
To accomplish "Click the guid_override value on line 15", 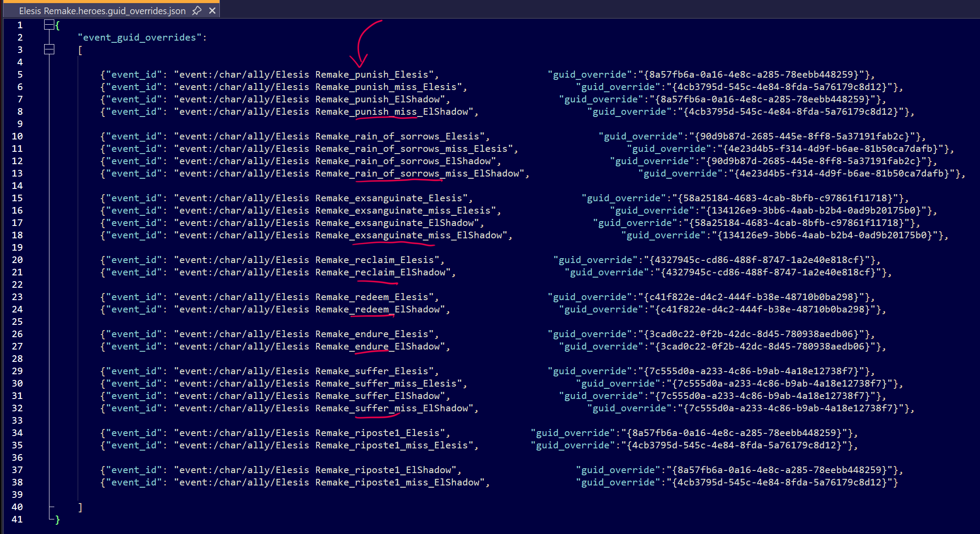I will (785, 198).
